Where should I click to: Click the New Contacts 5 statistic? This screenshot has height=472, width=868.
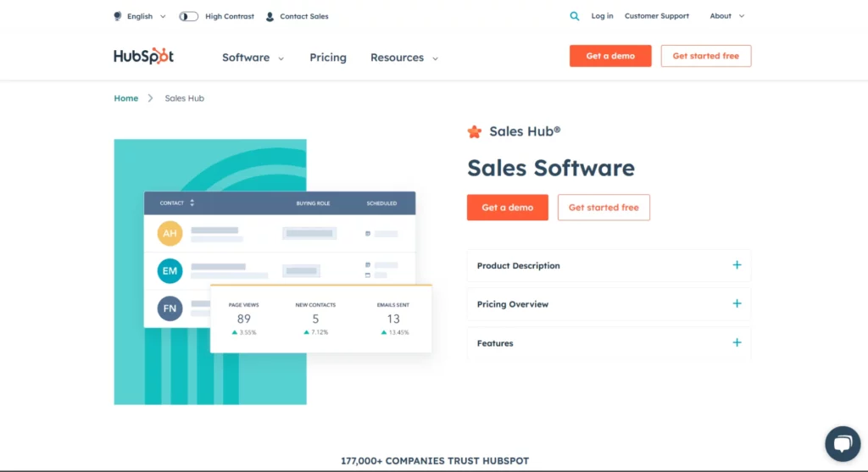[315, 319]
